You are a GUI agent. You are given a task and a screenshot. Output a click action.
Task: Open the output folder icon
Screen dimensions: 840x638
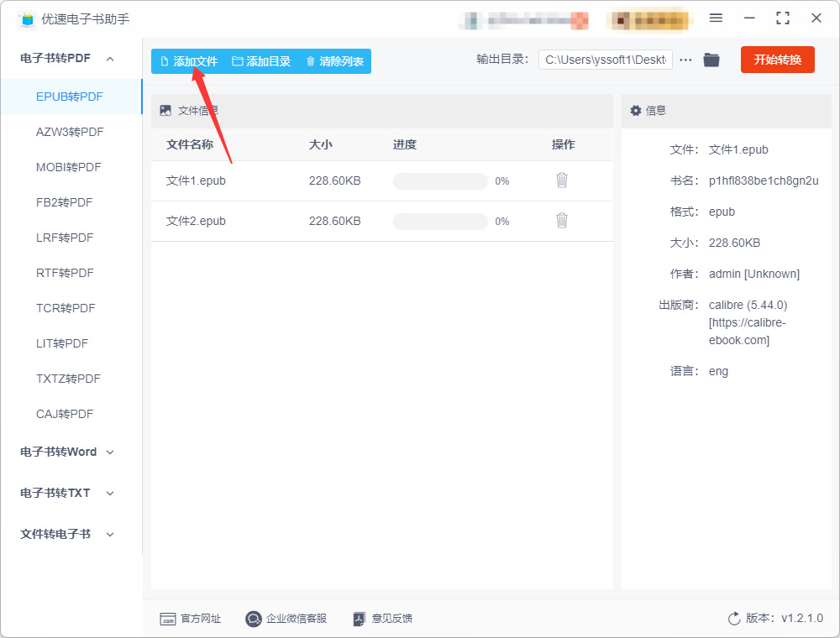coord(711,60)
